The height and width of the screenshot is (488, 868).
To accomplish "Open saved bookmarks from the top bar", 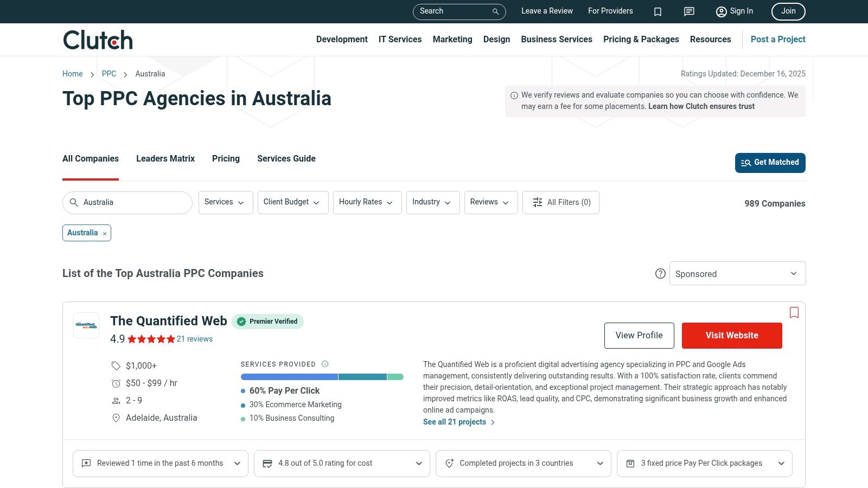I will pos(658,11).
